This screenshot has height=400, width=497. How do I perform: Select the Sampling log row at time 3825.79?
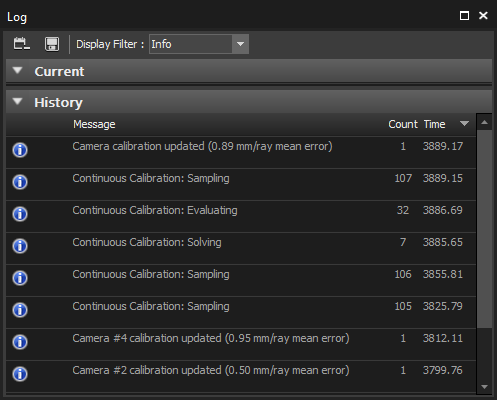(241, 313)
